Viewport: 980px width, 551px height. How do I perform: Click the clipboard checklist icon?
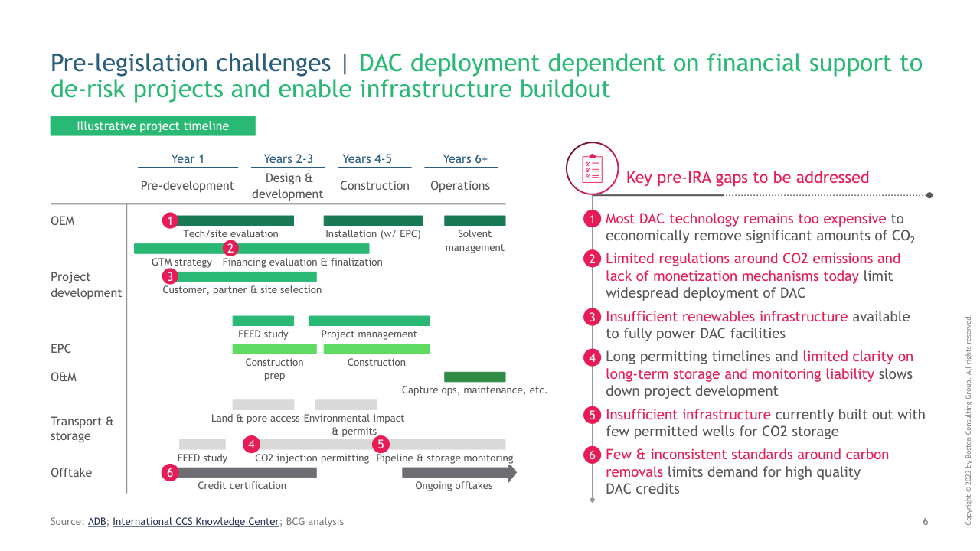pyautogui.click(x=592, y=168)
